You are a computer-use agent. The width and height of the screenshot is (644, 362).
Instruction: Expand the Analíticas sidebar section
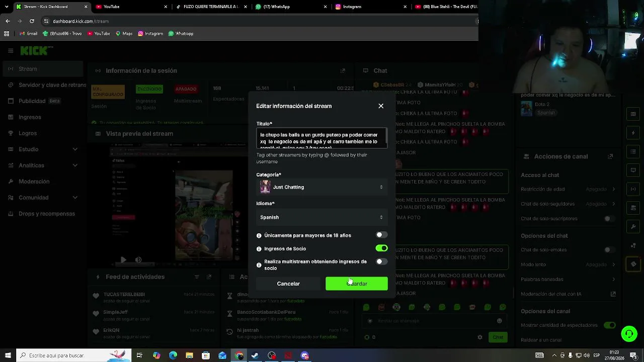tap(43, 165)
